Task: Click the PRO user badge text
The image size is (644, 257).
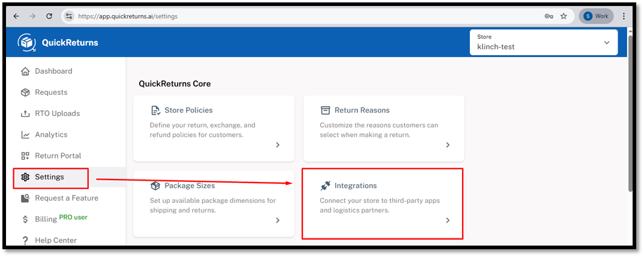Action: (x=73, y=217)
